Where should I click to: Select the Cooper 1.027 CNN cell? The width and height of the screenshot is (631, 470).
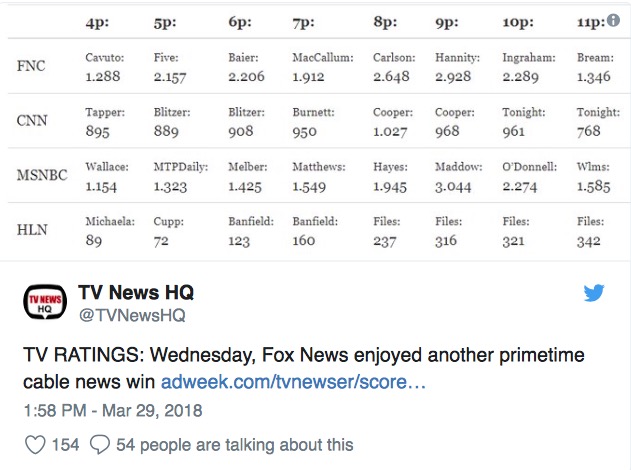coord(393,122)
